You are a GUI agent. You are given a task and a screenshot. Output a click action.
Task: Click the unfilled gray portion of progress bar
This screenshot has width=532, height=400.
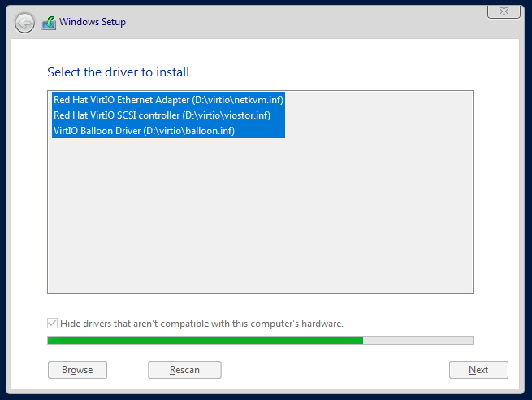[x=418, y=340]
